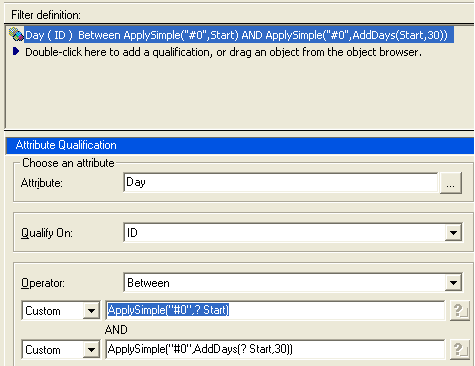Click the ApplySimple AddDays expression field
Viewport: 475px width, 366px height.
coord(275,349)
